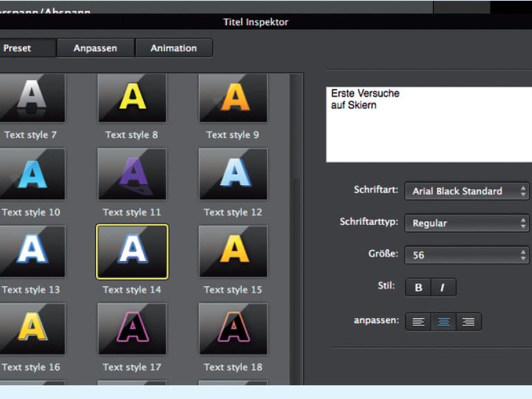Switch to the Preset tab
532x399 pixels.
[x=27, y=48]
